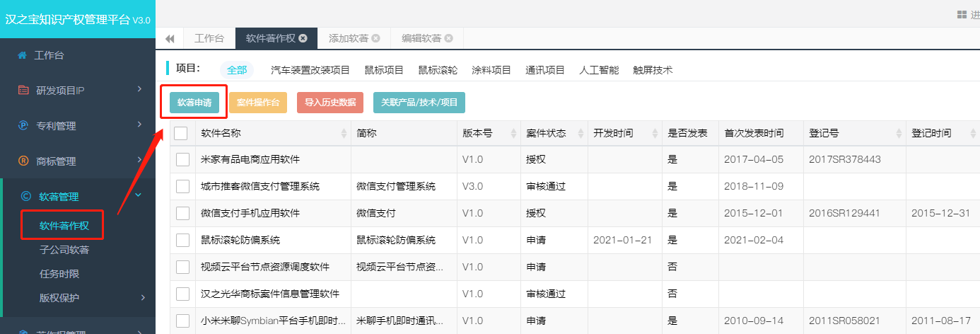Image resolution: width=980 pixels, height=334 pixels.
Task: Collapse 软著管理 menu with its down chevron
Action: [x=139, y=195]
